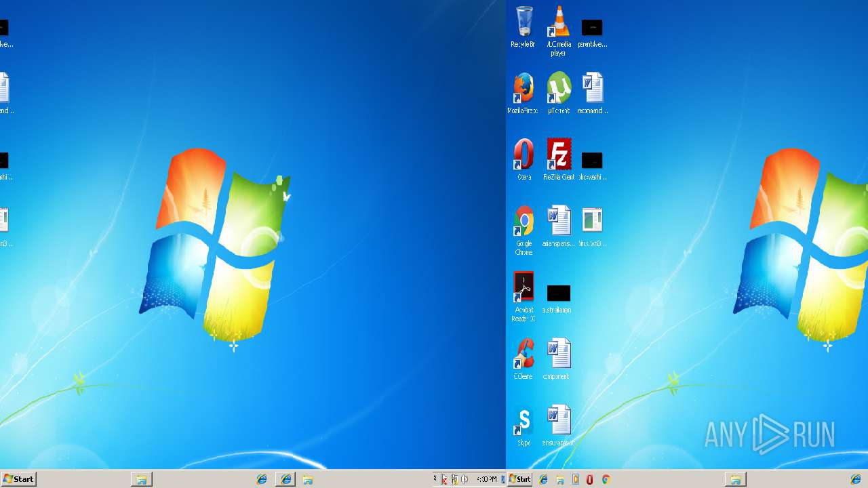The image size is (868, 488).
Task: Open the Recycle Bin desktop icon
Action: pos(524,27)
